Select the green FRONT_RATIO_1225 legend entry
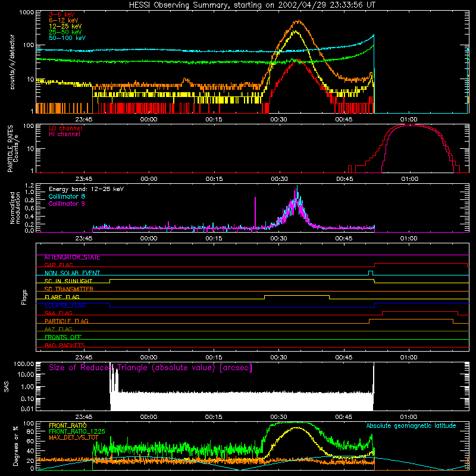This screenshot has width=476, height=476. [77, 431]
